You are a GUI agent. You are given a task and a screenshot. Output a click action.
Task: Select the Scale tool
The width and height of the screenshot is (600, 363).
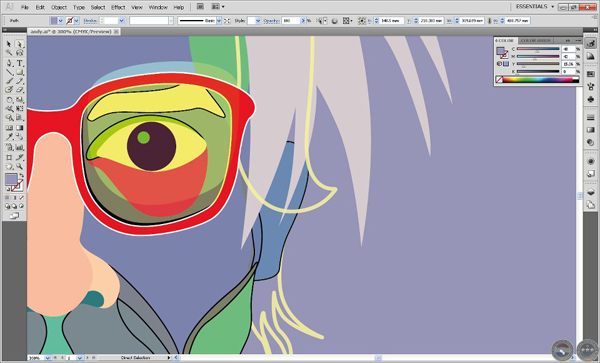point(19,100)
